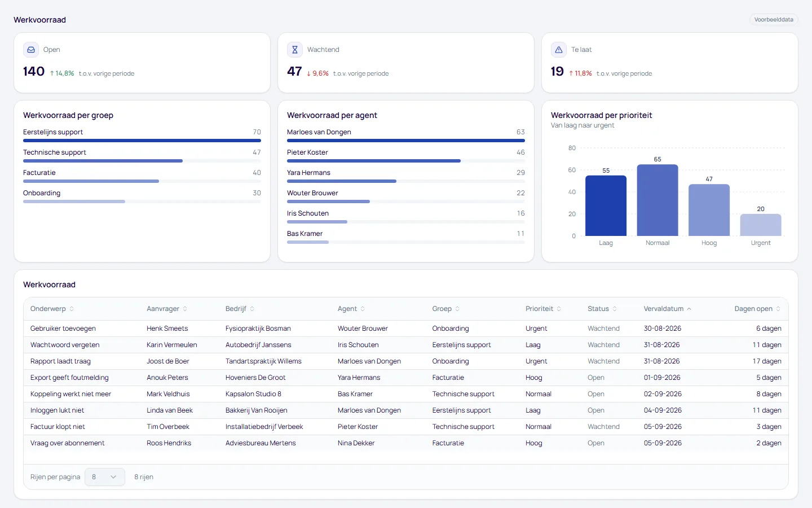The height and width of the screenshot is (508, 812).
Task: Click the Wouter Brouwer progress bar
Action: point(406,202)
